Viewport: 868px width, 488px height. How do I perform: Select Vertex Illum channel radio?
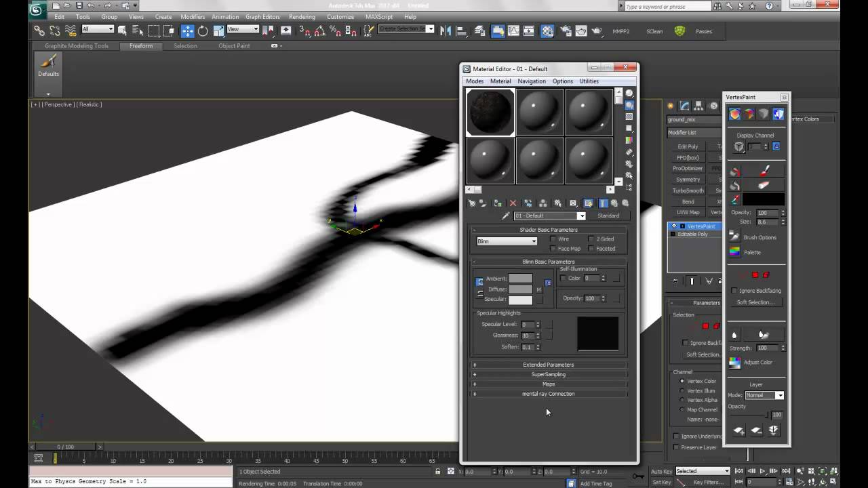click(x=682, y=390)
